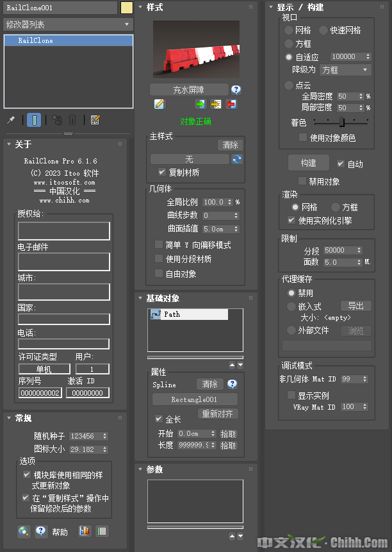The image size is (392, 552).
Task: Click the pin stack icon
Action: point(11,120)
